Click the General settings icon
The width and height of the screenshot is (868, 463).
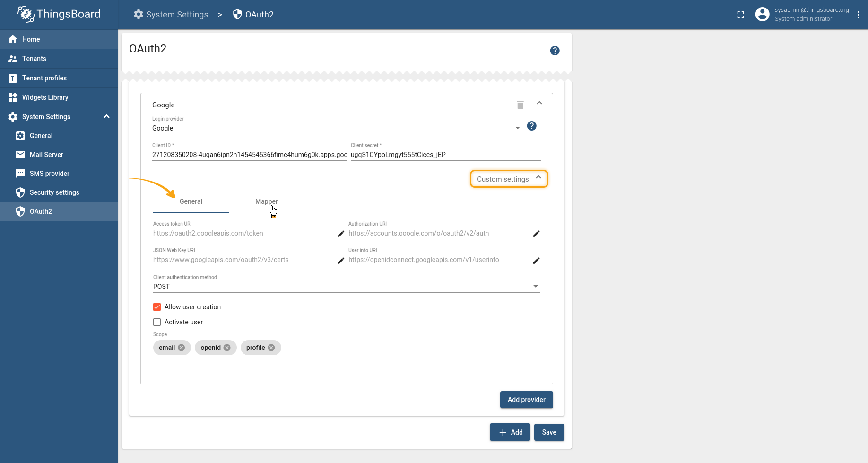coord(20,136)
